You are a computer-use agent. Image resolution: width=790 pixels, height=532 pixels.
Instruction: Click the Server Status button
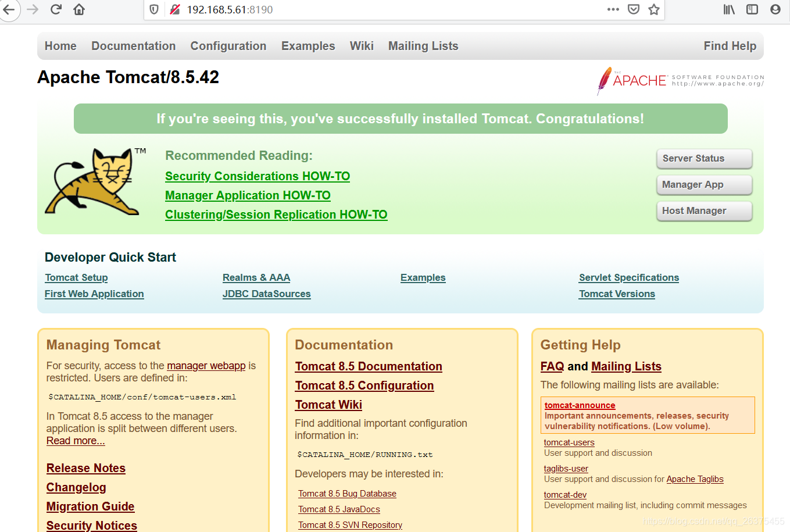point(704,159)
